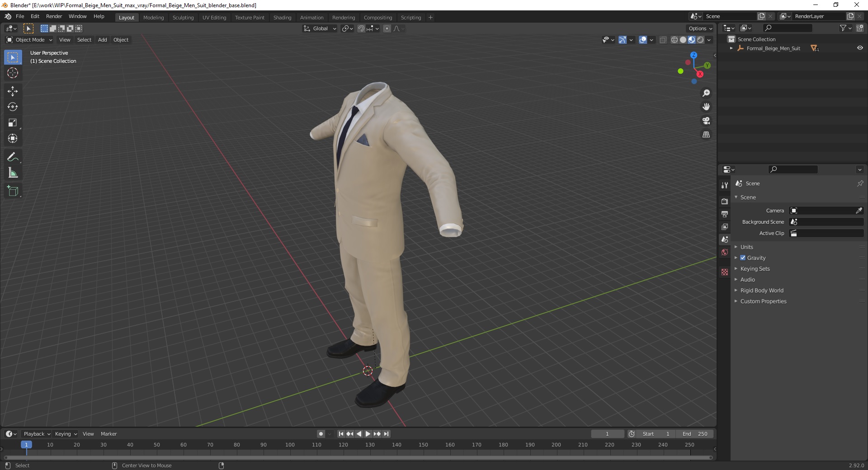Toggle auto keying record button
The image size is (868, 470).
pyautogui.click(x=321, y=434)
